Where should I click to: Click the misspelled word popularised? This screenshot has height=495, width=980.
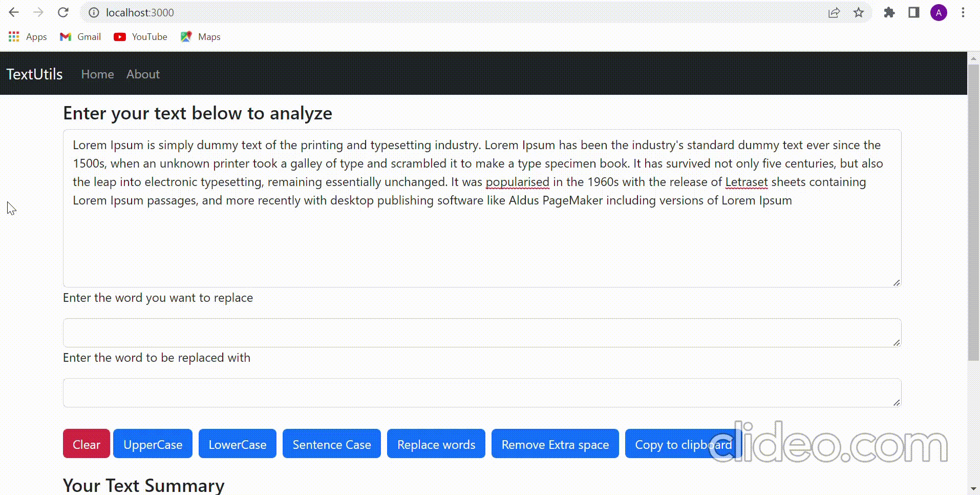[x=517, y=182]
